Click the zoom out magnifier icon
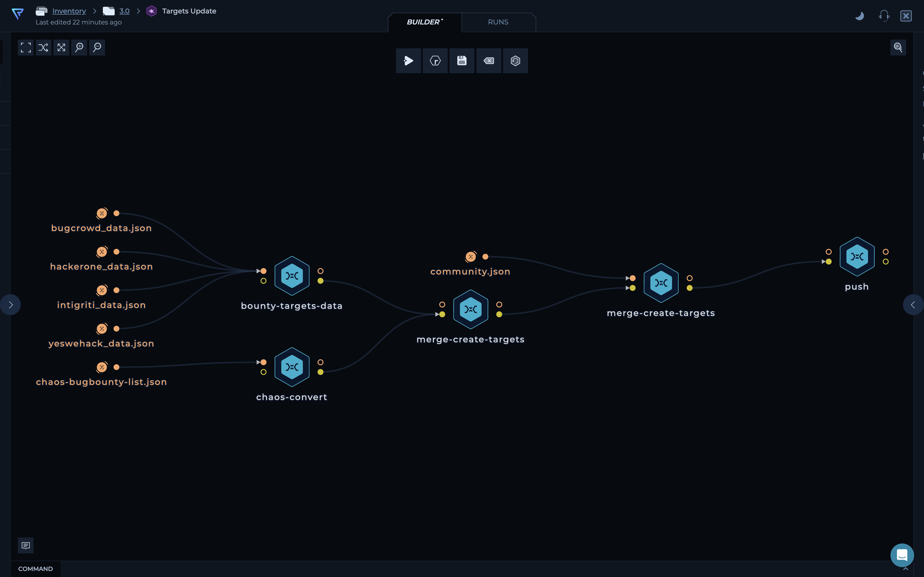The width and height of the screenshot is (924, 577). 97,47
